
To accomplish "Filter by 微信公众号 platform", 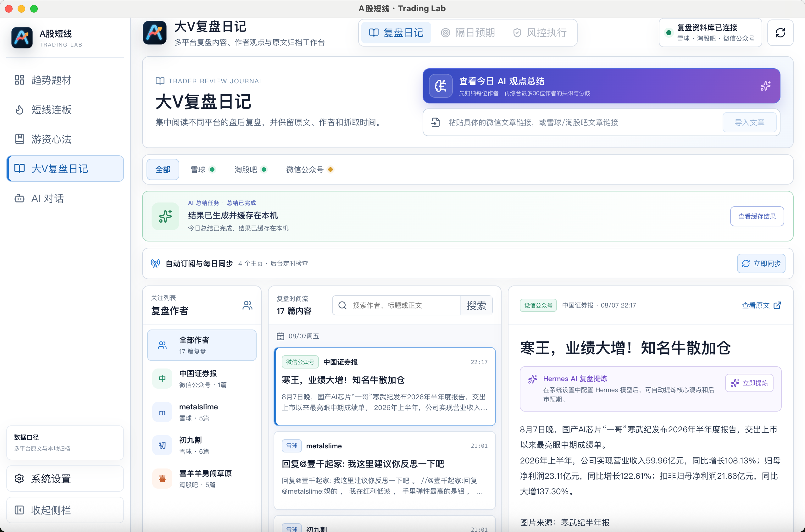I will (309, 169).
